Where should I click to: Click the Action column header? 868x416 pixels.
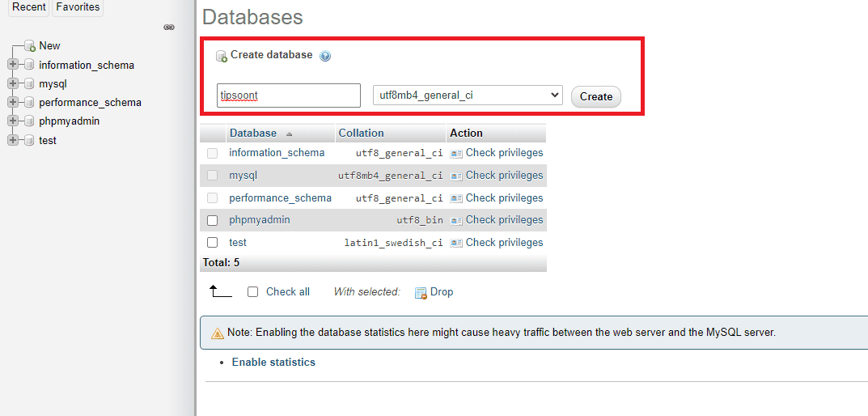pos(466,133)
